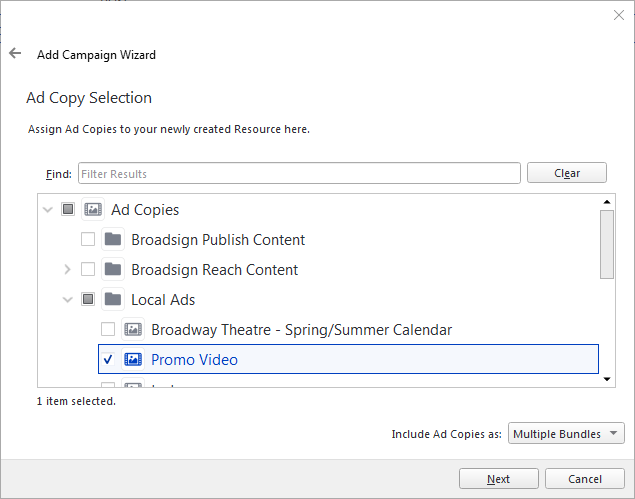Uncheck the Promo Video checkmark

coord(108,359)
